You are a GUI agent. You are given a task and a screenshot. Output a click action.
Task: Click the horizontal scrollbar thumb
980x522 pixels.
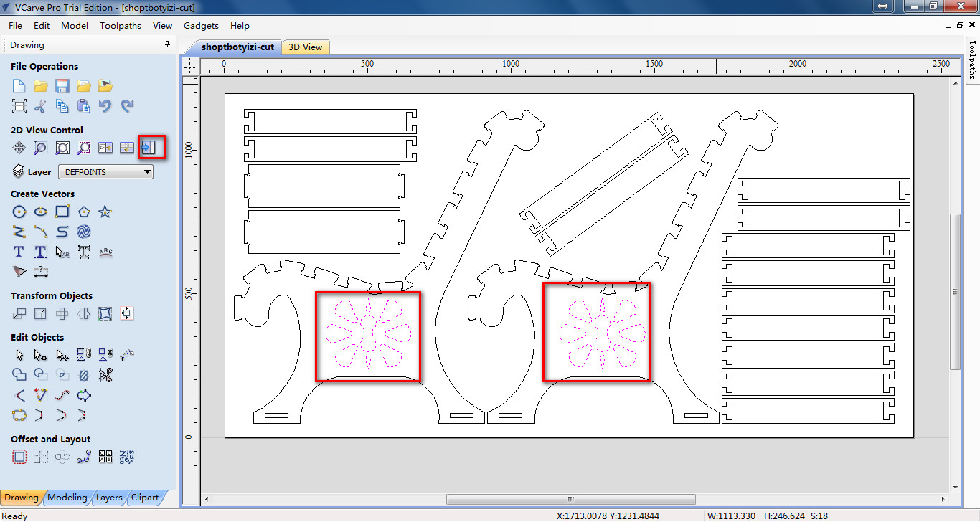click(x=571, y=499)
